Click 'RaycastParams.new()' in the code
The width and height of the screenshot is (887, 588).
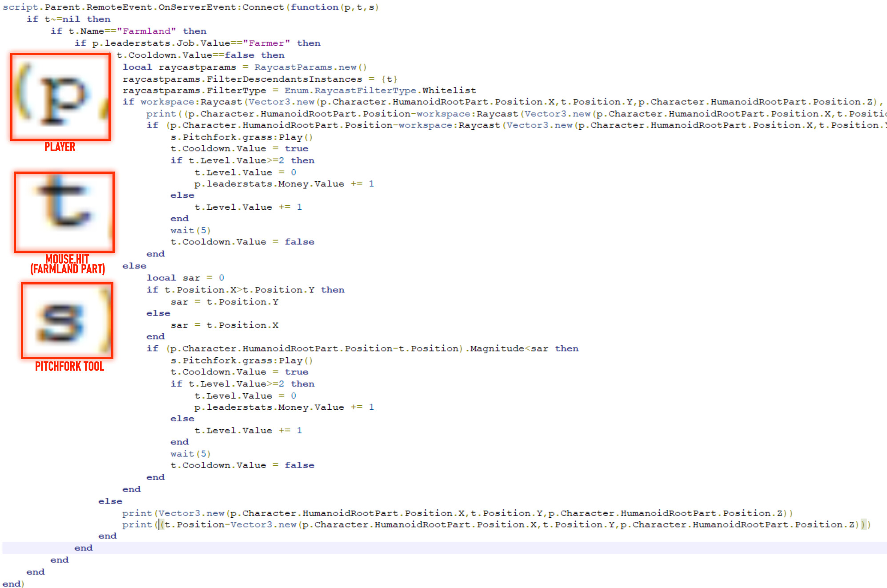pyautogui.click(x=310, y=67)
